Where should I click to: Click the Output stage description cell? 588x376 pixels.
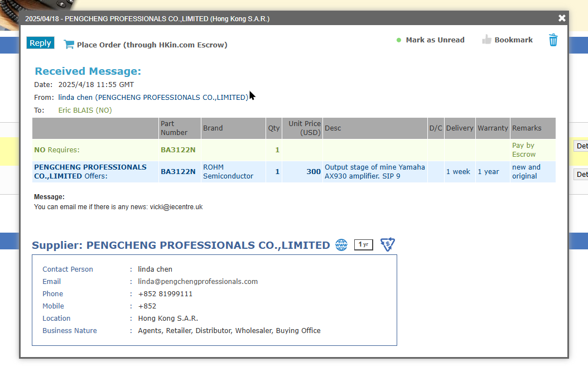pos(375,172)
